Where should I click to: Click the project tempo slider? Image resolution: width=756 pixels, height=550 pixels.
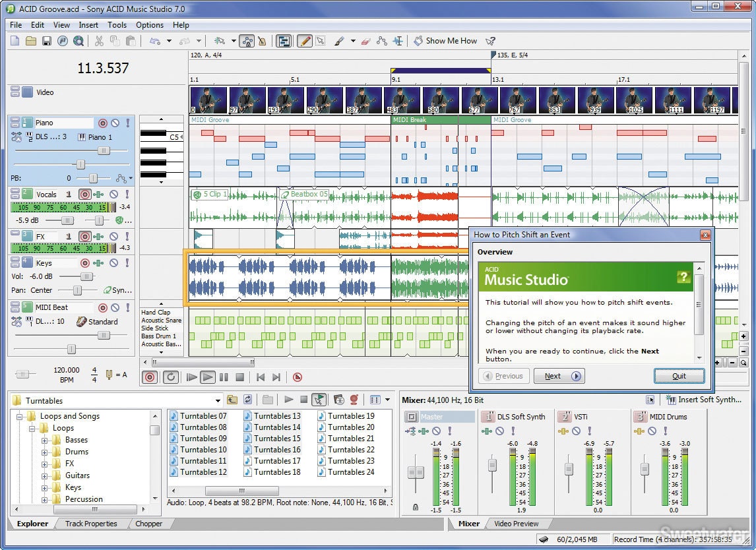[x=22, y=374]
